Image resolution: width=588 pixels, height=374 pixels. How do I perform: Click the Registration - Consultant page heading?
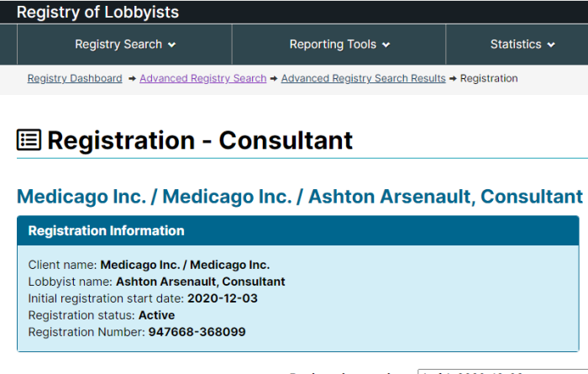[200, 140]
